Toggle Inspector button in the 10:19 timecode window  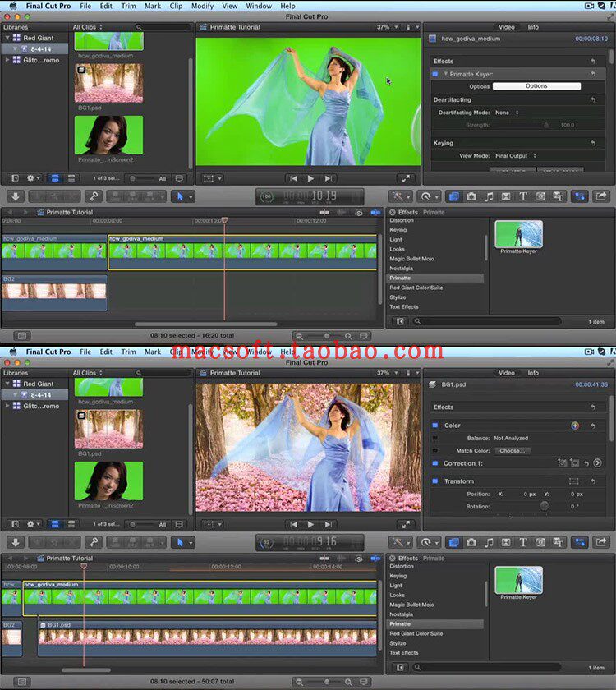pos(580,196)
